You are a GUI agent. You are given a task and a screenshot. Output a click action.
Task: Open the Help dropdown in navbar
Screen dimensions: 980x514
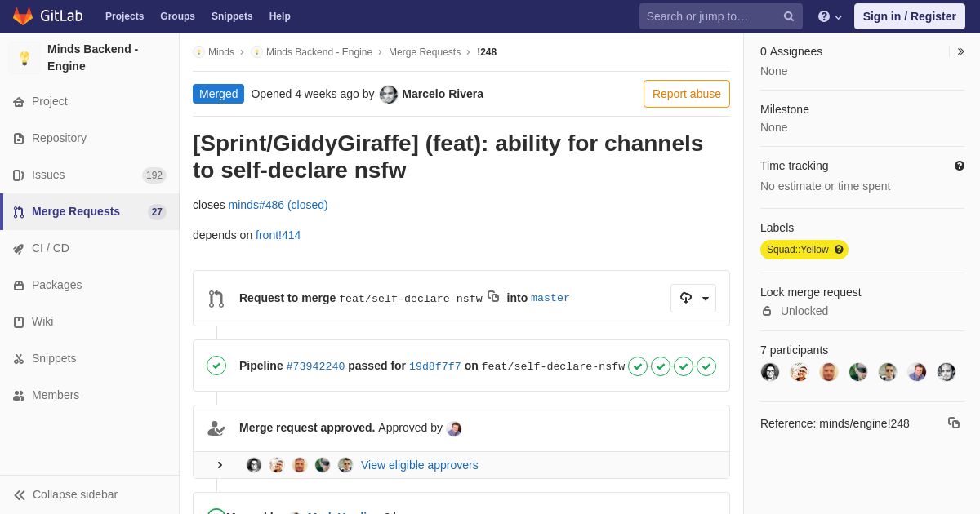[830, 16]
